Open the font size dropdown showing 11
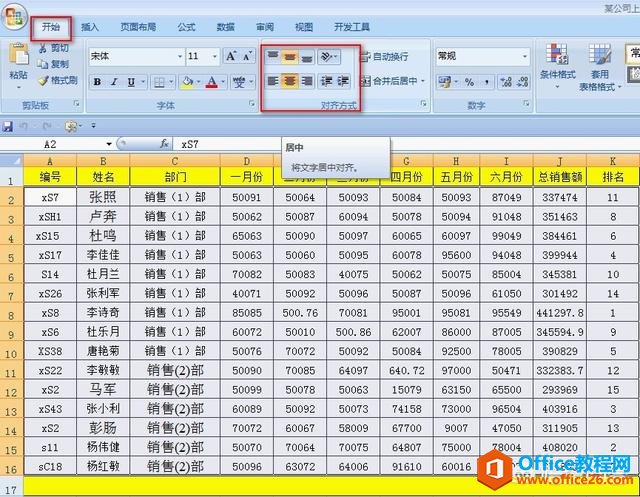640x497 pixels. (215, 56)
